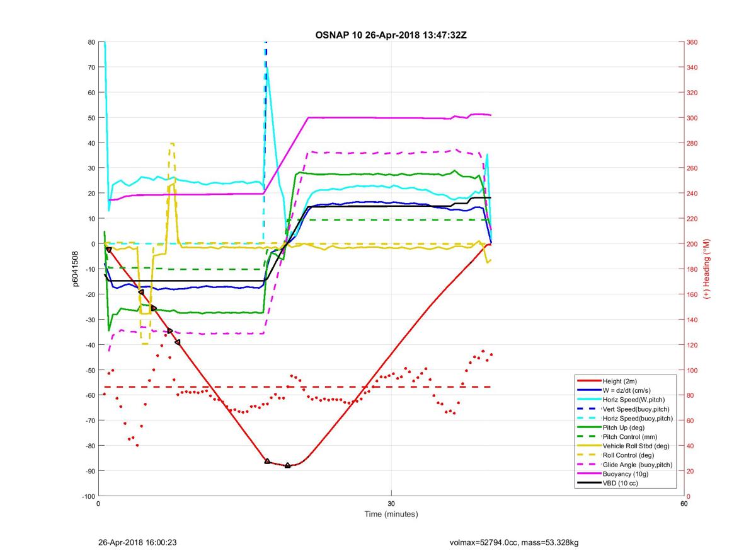
Task: Click the x-axis tick label '30'
Action: (391, 504)
